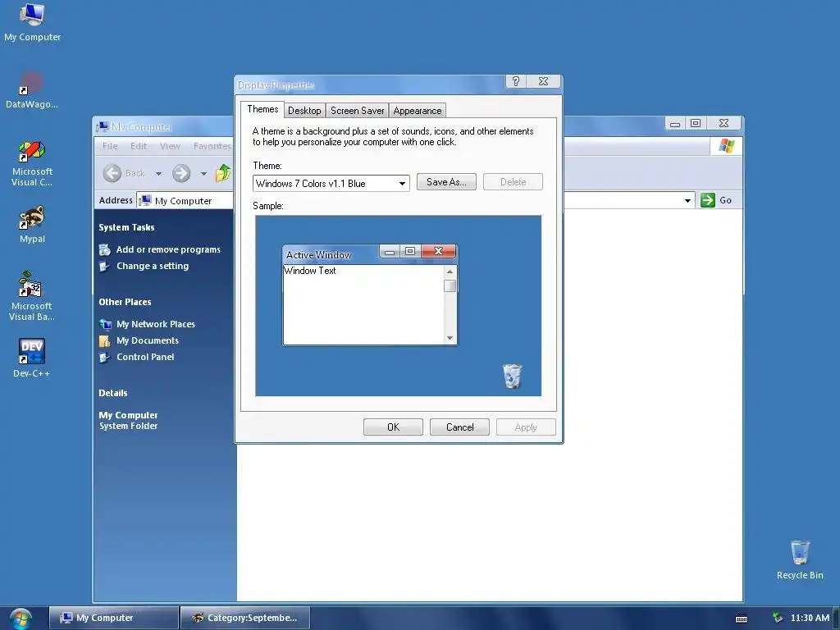Click the Window Text sample label

pos(309,271)
